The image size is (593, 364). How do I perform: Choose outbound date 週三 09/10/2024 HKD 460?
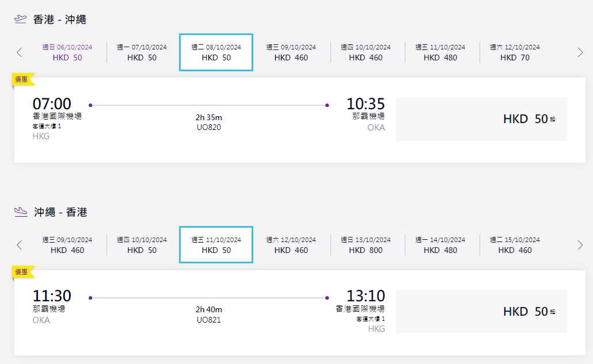coord(291,52)
